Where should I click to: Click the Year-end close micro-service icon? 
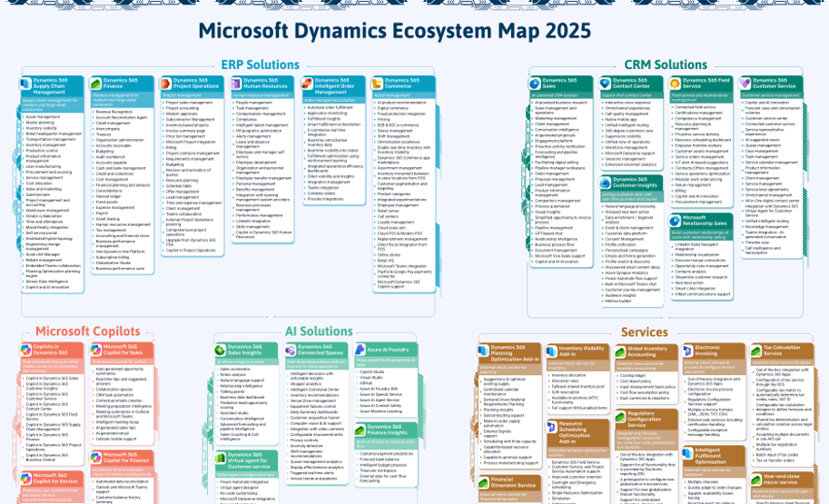click(756, 479)
